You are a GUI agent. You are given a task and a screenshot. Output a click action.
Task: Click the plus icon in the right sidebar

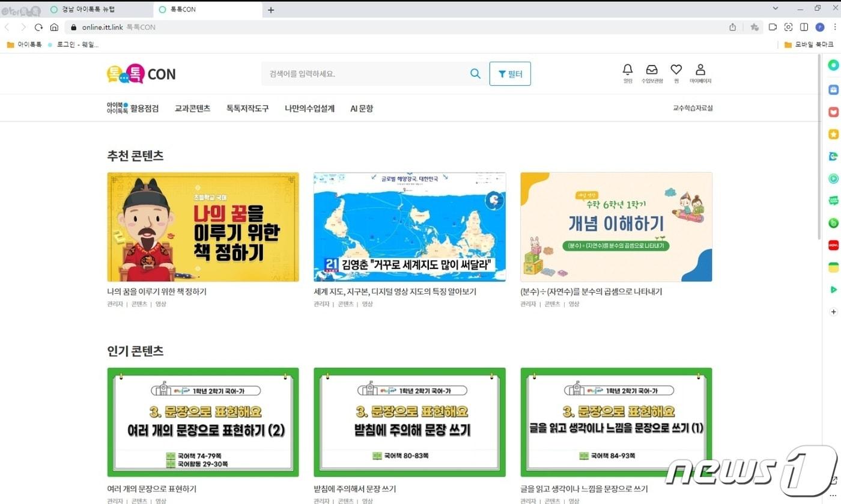[x=834, y=312]
